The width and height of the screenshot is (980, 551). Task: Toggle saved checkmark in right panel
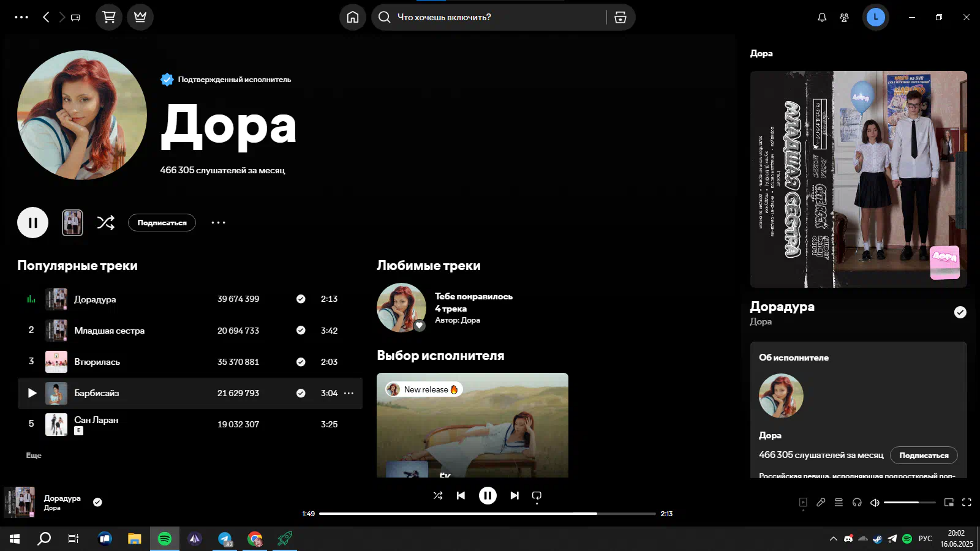[960, 312]
